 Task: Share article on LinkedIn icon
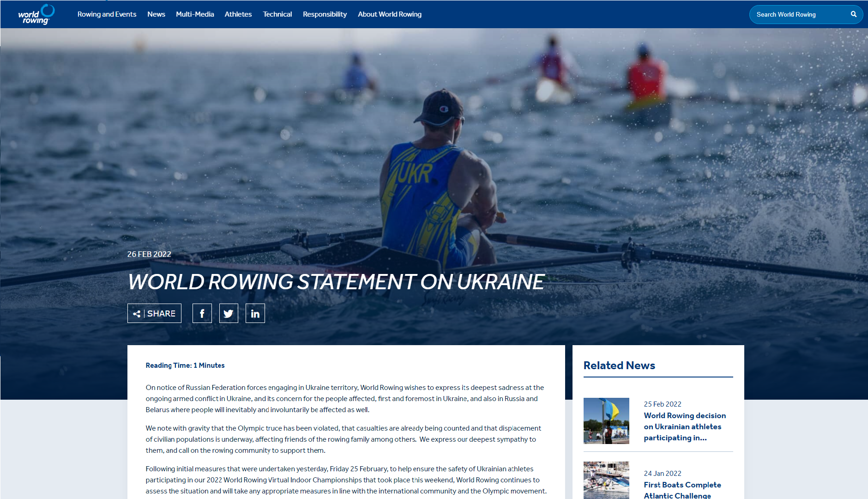[255, 313]
